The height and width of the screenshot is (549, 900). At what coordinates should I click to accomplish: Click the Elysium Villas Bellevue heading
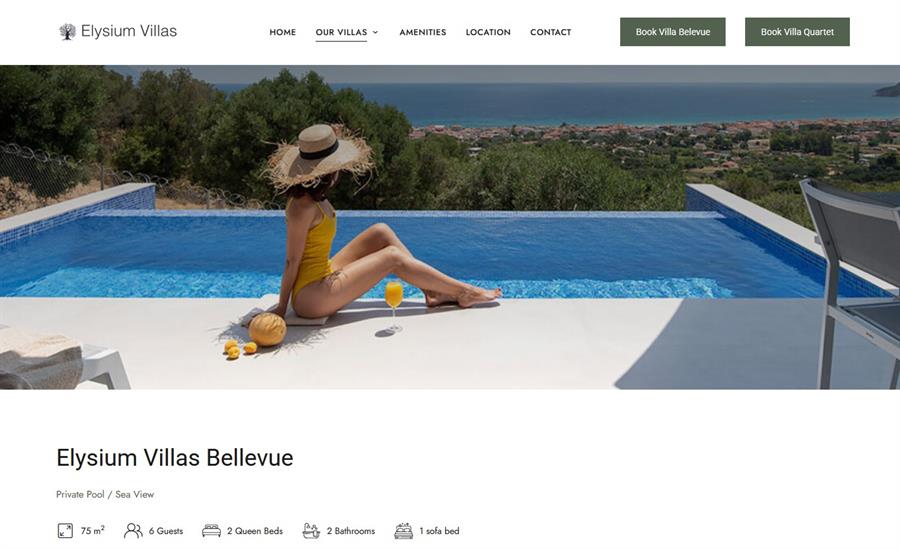tap(174, 458)
